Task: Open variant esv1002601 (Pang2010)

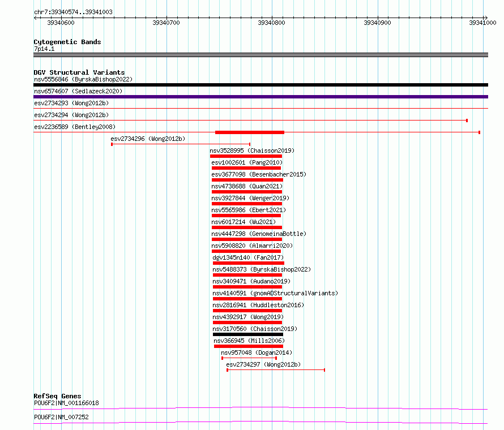Action: 247,162
